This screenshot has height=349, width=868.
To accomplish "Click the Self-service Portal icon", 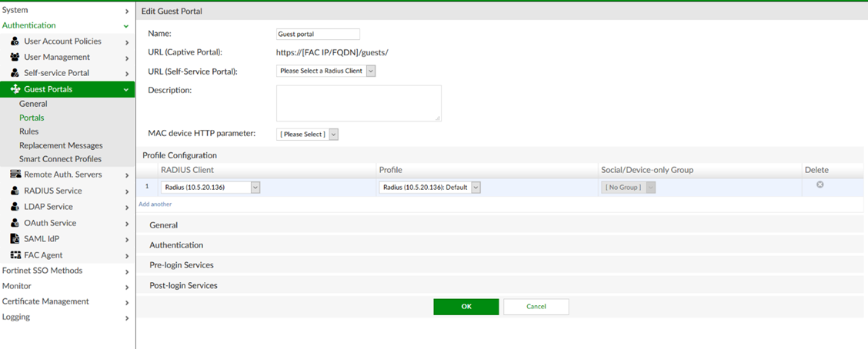I will pos(15,73).
